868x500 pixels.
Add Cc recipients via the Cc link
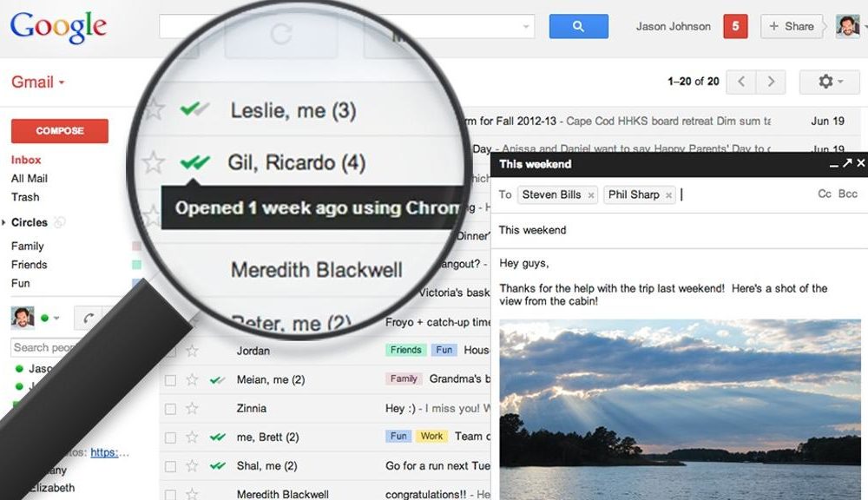pyautogui.click(x=823, y=194)
